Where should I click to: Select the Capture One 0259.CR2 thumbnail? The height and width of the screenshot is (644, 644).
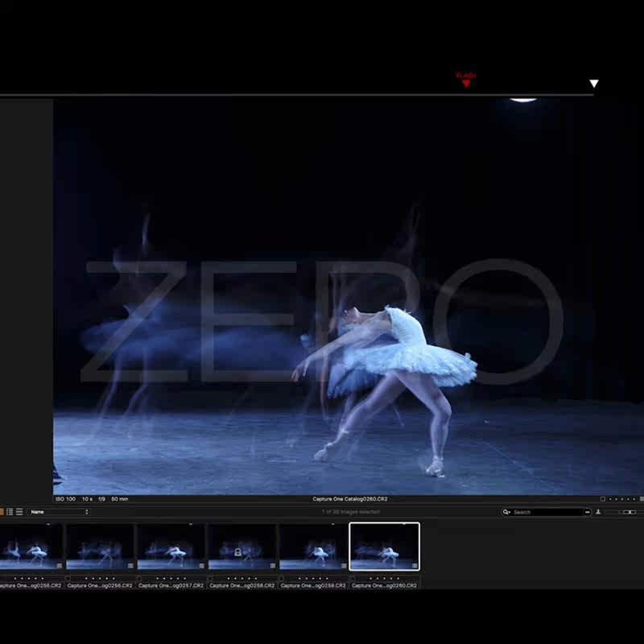point(313,547)
